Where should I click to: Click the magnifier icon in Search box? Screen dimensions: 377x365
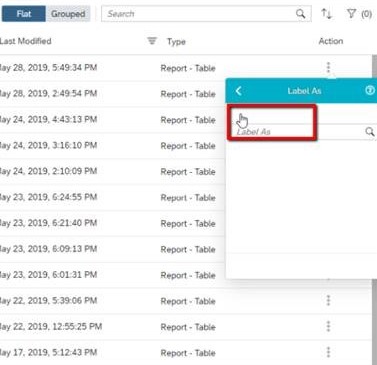(300, 14)
